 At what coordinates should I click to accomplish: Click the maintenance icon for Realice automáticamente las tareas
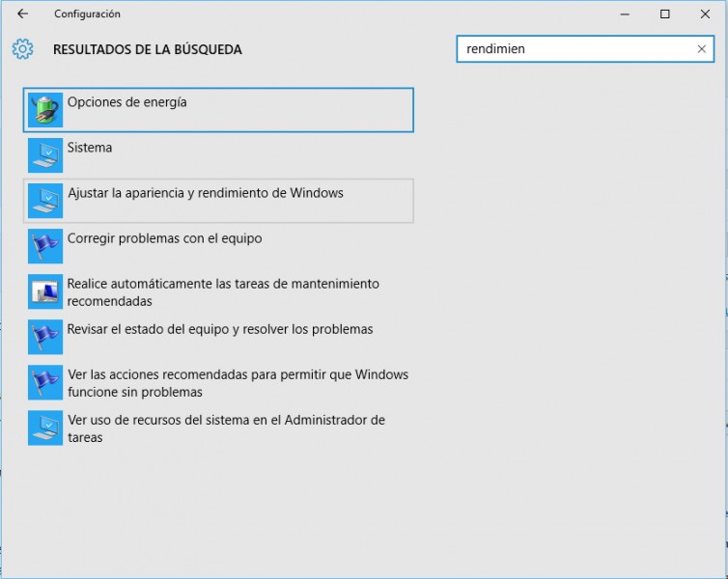coord(45,291)
